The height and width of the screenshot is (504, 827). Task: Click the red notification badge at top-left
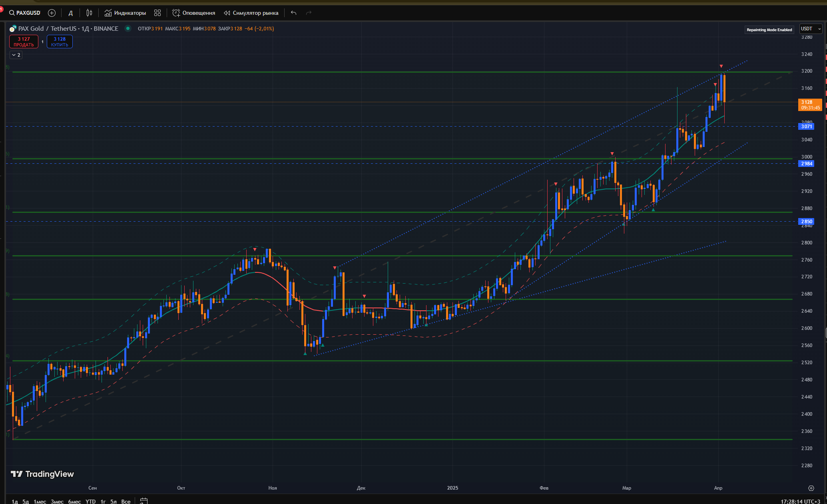[x=2, y=9]
